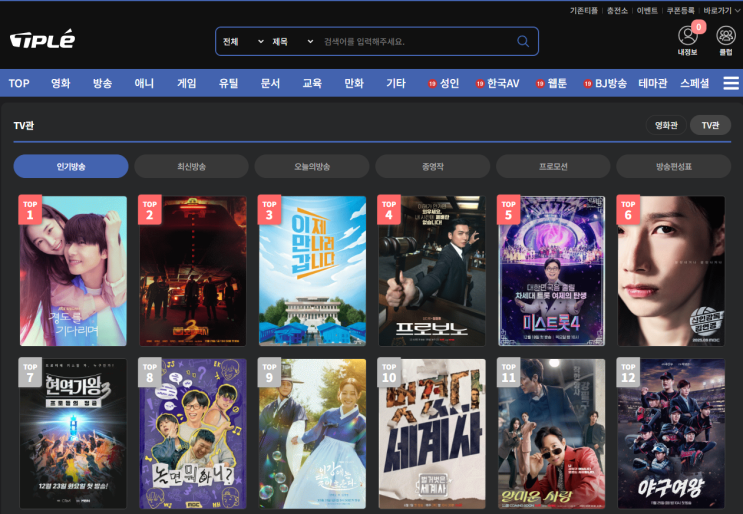Switch to TV관 toggle button
Screen dimensions: 743x514
(710, 125)
